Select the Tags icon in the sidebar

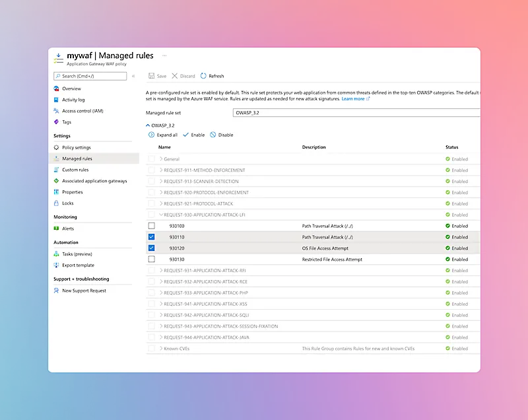(57, 122)
